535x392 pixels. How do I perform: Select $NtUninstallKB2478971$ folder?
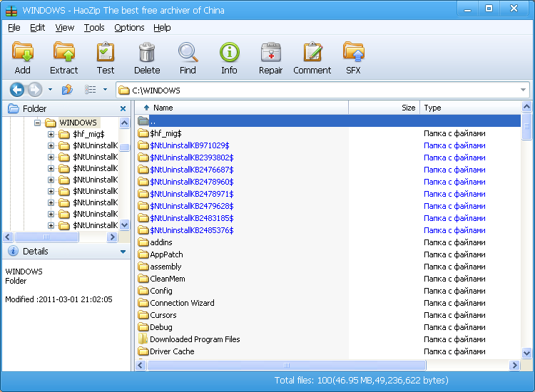(x=192, y=194)
